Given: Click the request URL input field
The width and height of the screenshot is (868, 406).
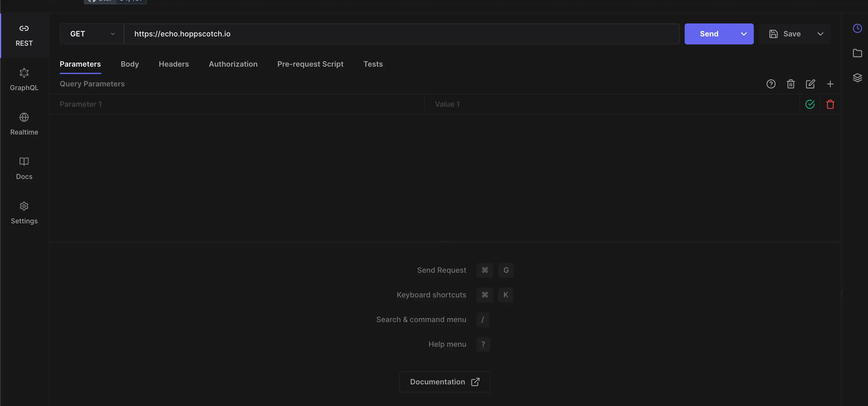Looking at the screenshot, I should click(401, 34).
